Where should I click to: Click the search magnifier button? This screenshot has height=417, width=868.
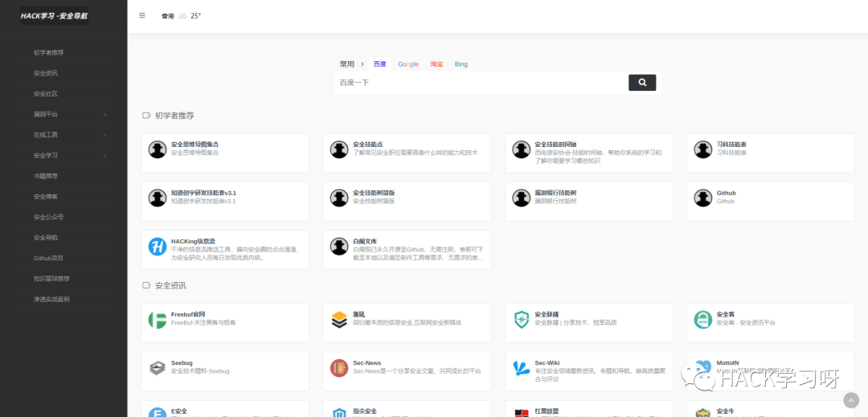642,83
